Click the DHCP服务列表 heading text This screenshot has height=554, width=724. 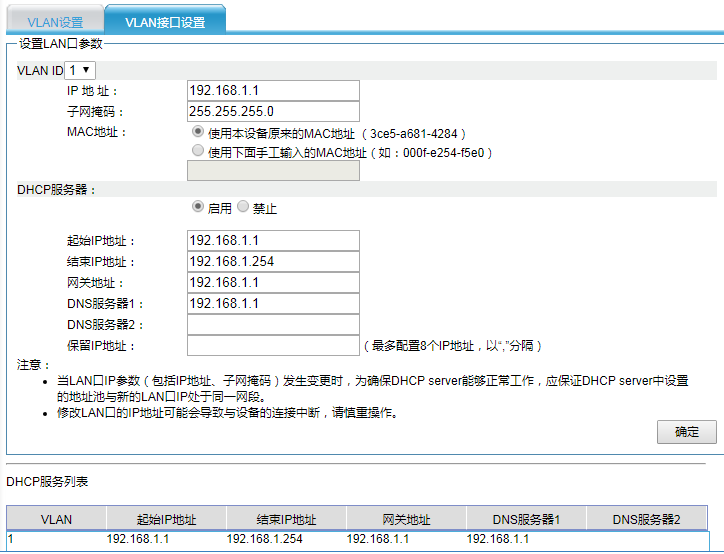coord(47,482)
